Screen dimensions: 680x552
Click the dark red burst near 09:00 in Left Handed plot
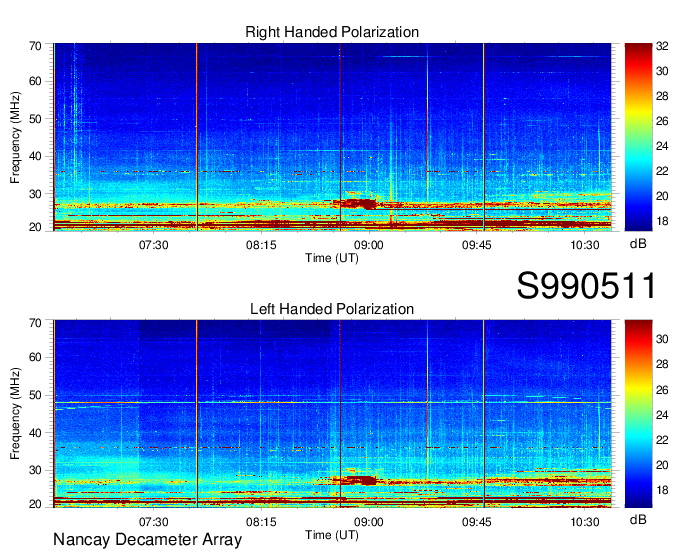(x=357, y=480)
